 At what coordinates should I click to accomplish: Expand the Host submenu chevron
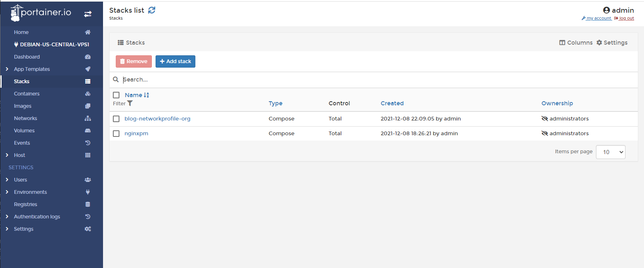click(7, 155)
